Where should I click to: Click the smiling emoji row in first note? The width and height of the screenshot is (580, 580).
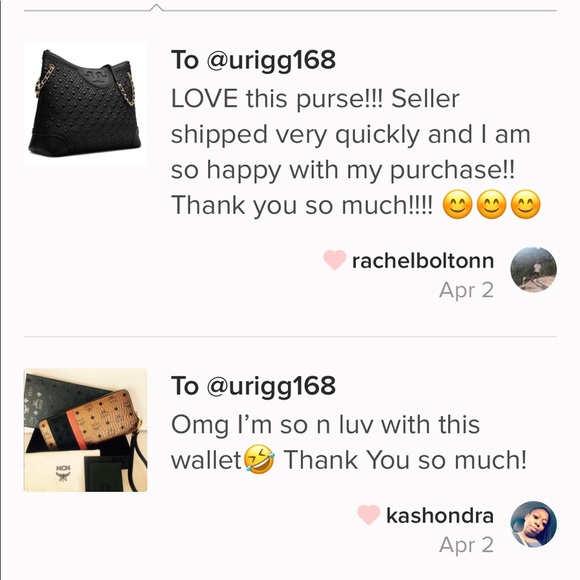point(491,205)
